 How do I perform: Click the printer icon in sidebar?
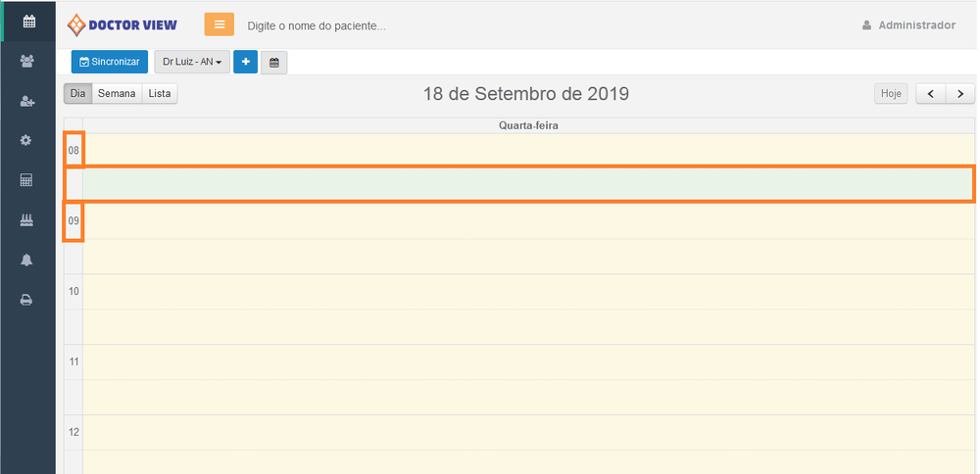coord(27,300)
